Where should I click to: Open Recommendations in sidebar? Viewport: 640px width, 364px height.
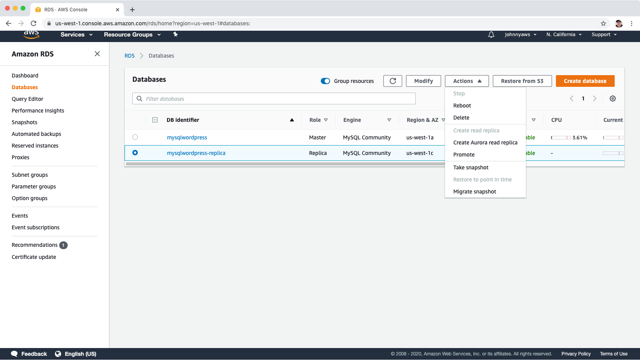pos(35,245)
